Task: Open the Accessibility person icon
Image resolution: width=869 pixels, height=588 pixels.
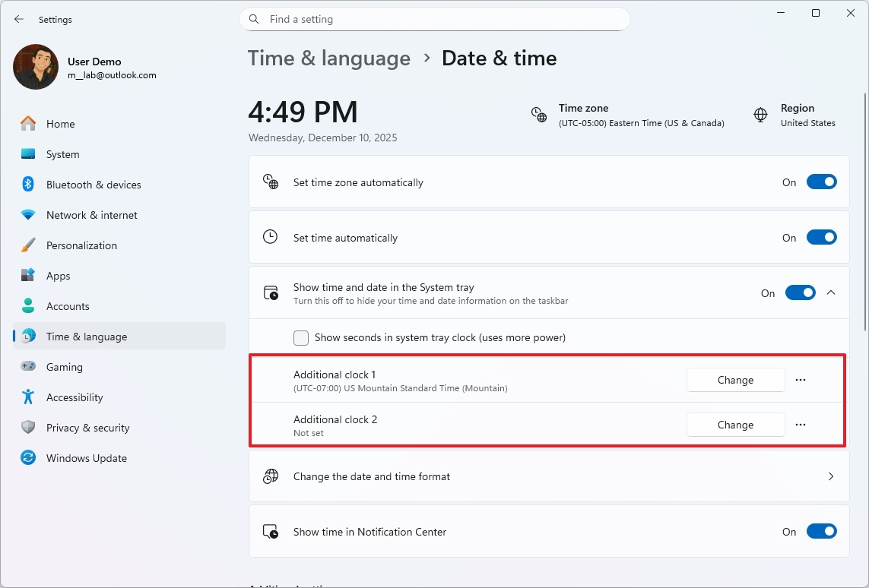Action: [28, 397]
